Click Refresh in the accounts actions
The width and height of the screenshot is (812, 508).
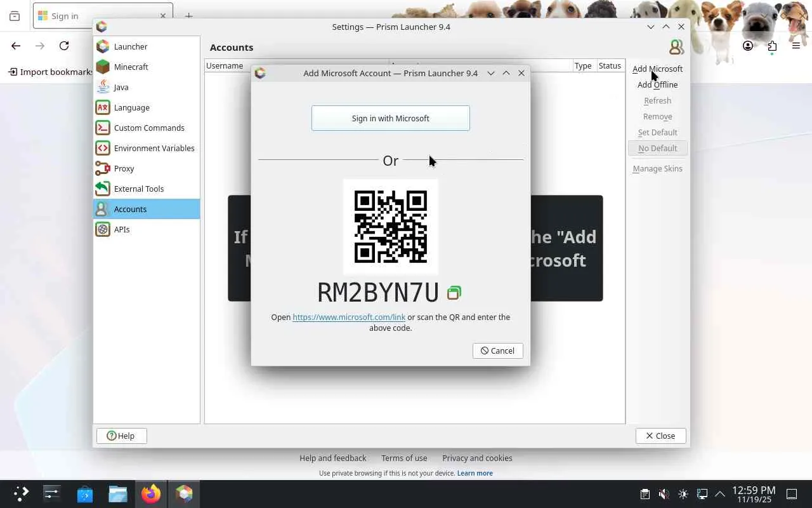(x=657, y=100)
